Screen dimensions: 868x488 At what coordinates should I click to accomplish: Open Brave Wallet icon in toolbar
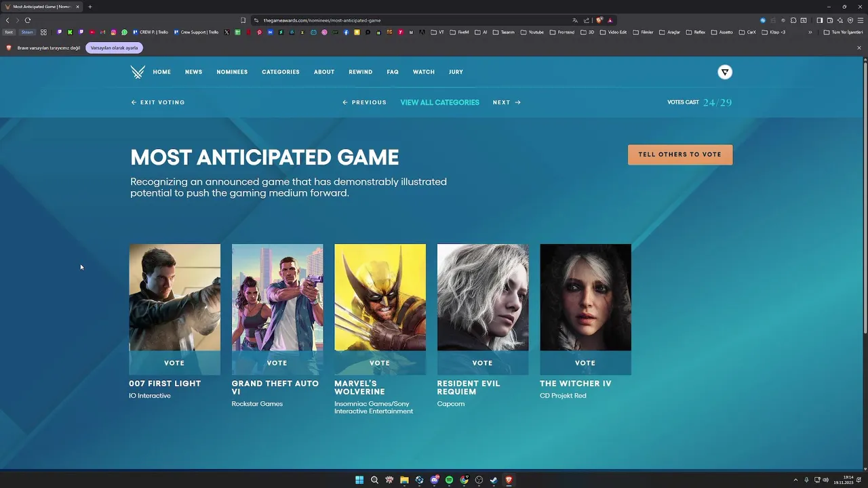pyautogui.click(x=829, y=20)
